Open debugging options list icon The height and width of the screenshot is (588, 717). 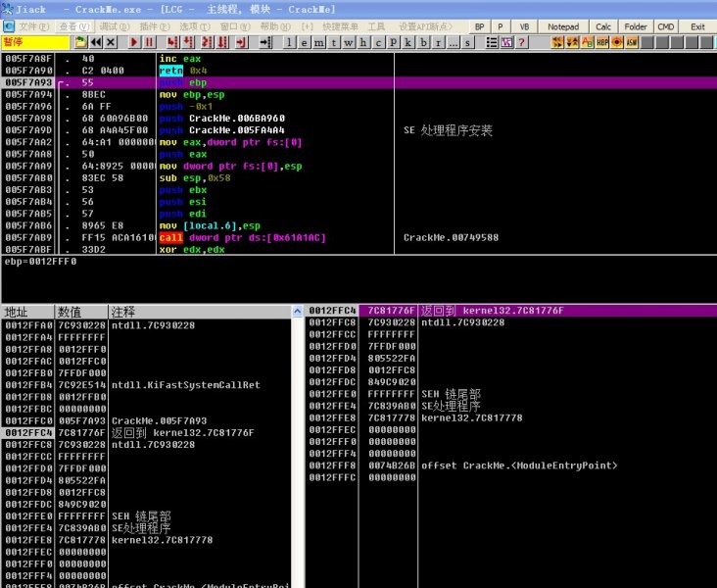click(x=492, y=42)
